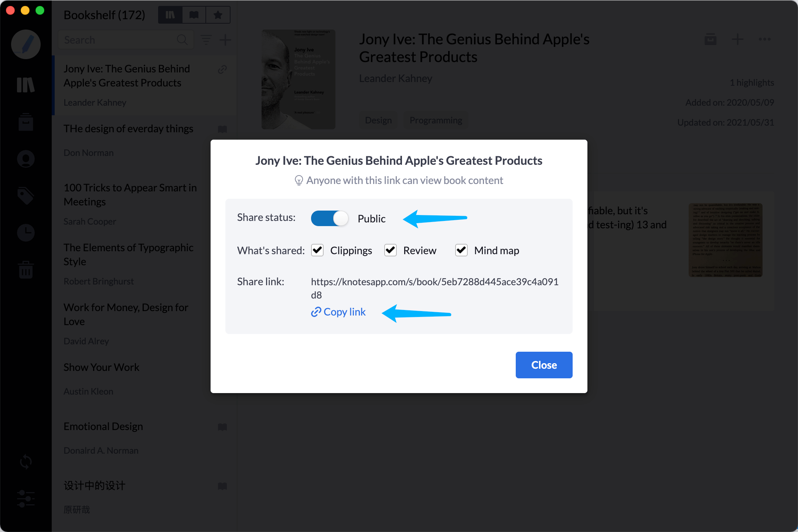Focus the bookshelf Search field
Screen dimensions: 798x532
pos(126,40)
